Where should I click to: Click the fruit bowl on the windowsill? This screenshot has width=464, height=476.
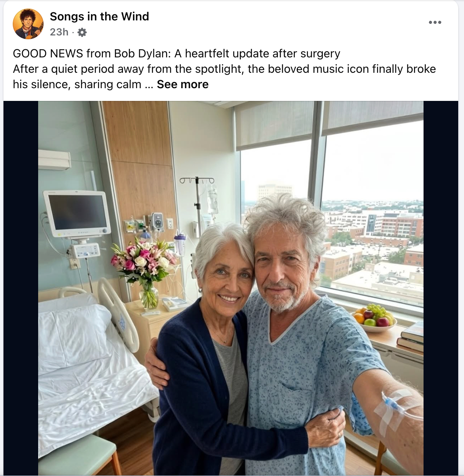373,318
